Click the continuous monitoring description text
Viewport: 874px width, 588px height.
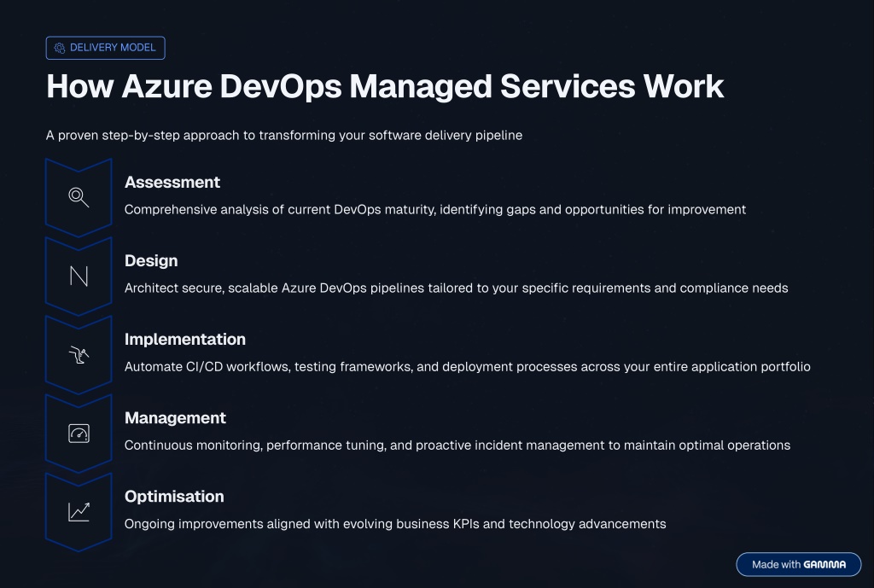coord(457,445)
